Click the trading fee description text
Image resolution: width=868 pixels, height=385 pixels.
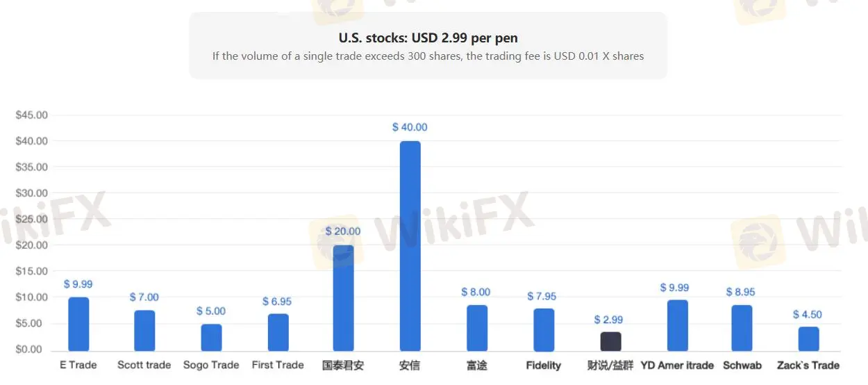[x=428, y=56]
